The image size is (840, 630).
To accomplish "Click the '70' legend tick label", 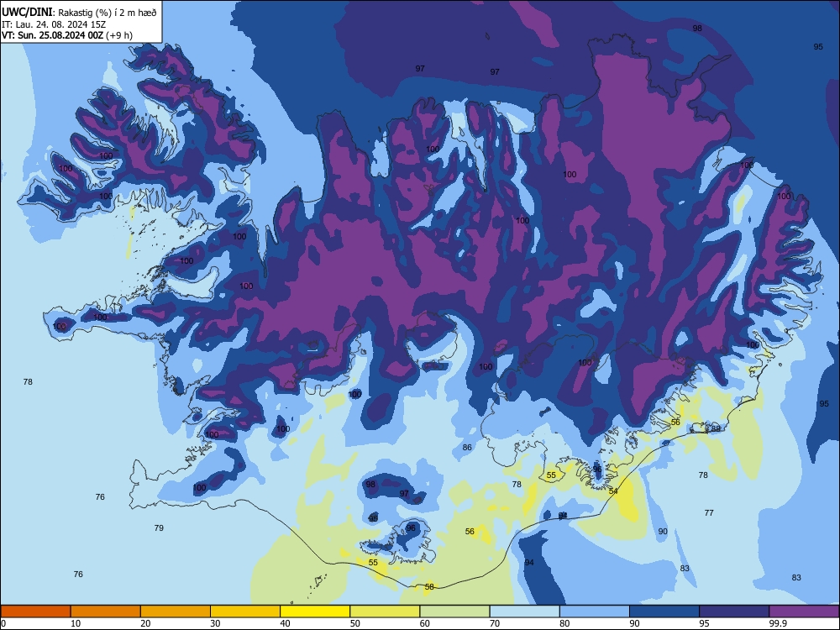I will (495, 623).
